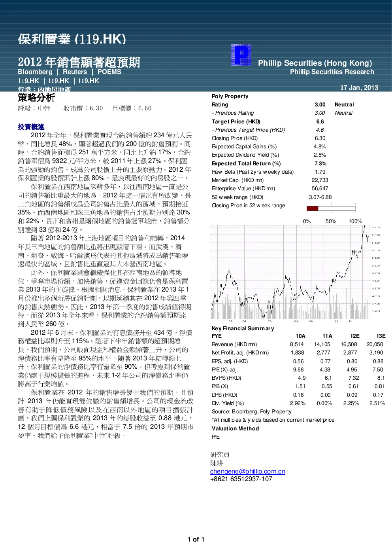Click the phone number +8621 63512937-107
The width and height of the screenshot is (392, 555).
241,479
